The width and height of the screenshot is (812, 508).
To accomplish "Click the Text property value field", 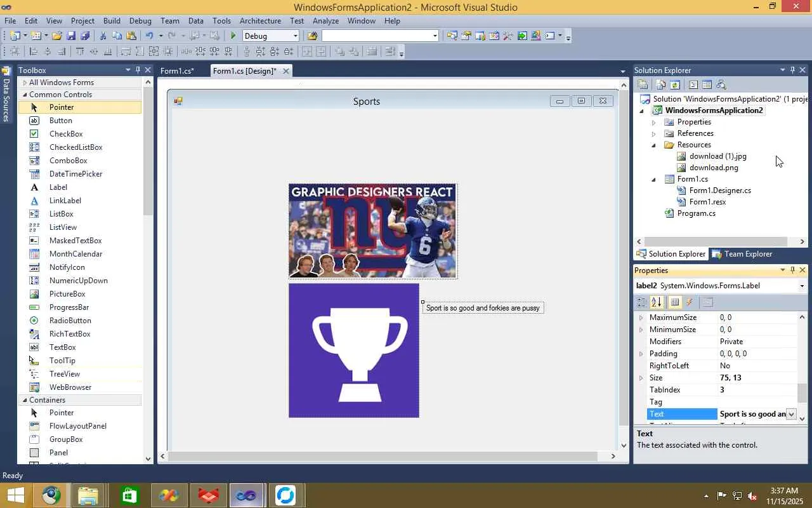I will coord(752,414).
